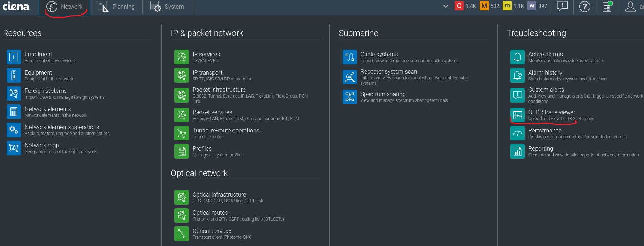Click the red Critical alarms badge

pyautogui.click(x=459, y=6)
